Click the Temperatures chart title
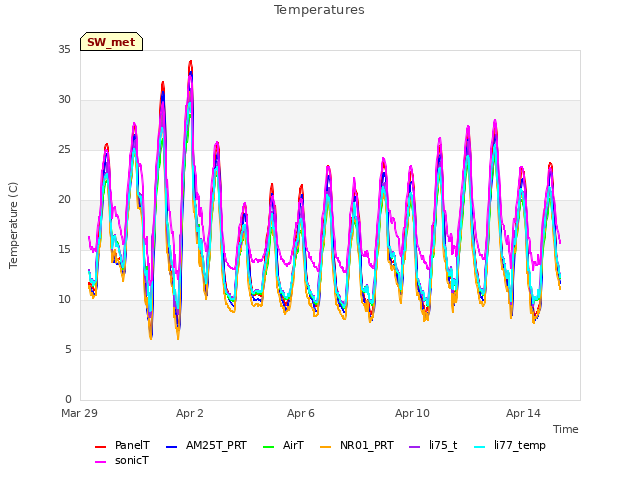Image resolution: width=640 pixels, height=480 pixels. pyautogui.click(x=319, y=10)
